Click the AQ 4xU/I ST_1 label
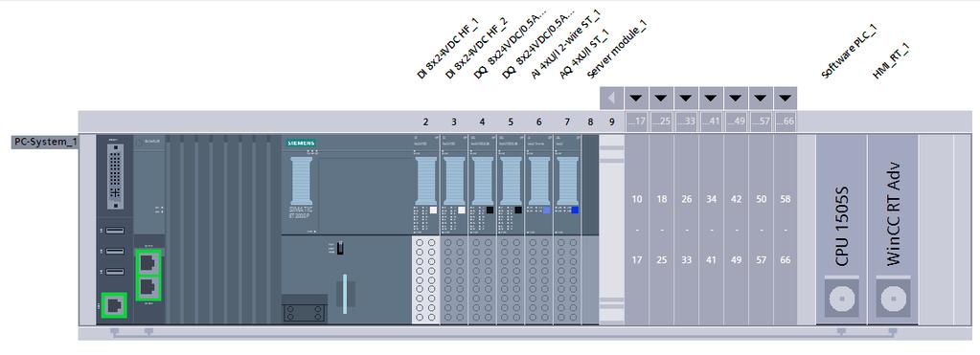This screenshot has height=355, width=980. click(x=583, y=54)
